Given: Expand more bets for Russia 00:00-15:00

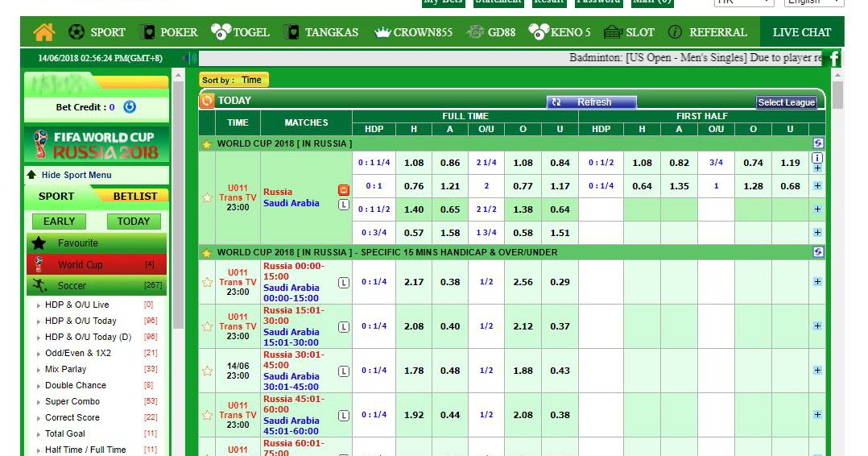Looking at the screenshot, I should (x=817, y=282).
